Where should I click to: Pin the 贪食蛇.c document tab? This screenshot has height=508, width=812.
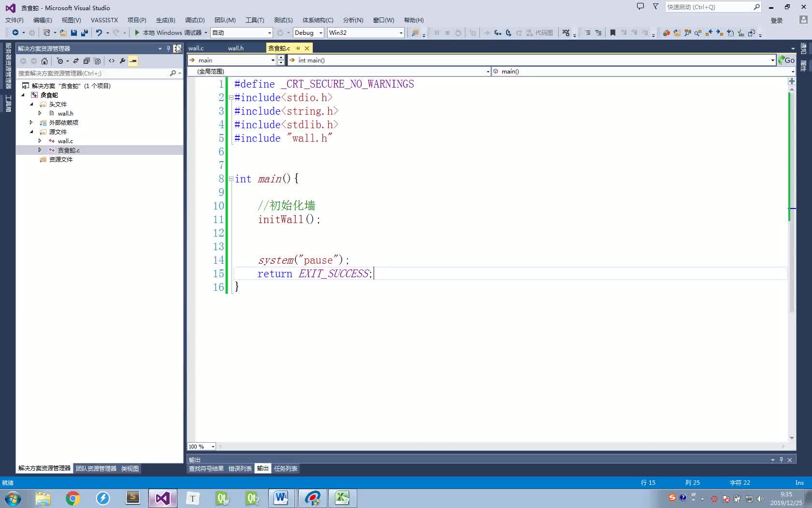coord(298,48)
